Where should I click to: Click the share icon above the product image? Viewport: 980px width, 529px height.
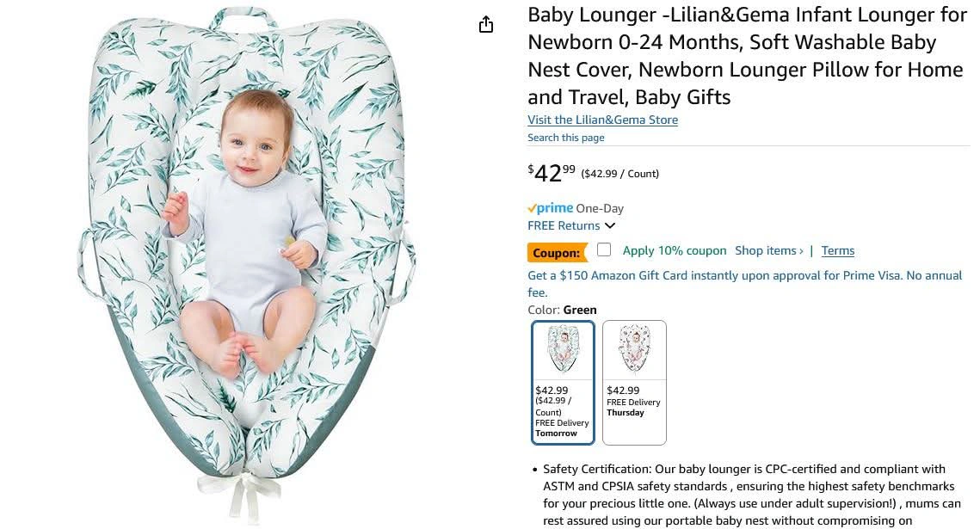[x=485, y=24]
